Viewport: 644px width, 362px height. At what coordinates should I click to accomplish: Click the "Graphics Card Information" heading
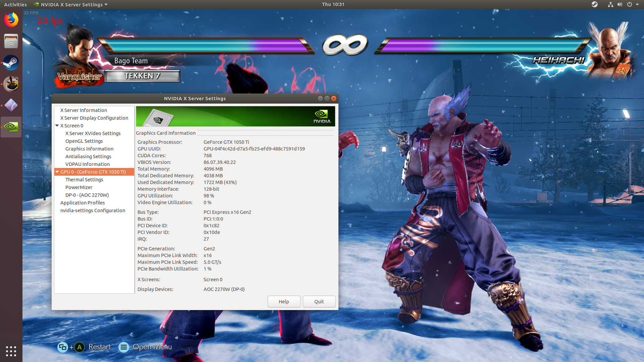pos(166,133)
